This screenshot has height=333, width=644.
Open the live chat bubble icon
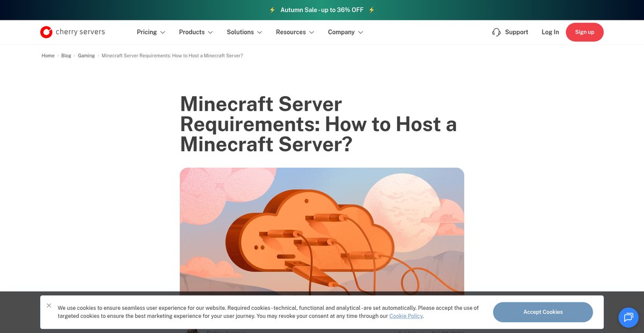pyautogui.click(x=628, y=317)
